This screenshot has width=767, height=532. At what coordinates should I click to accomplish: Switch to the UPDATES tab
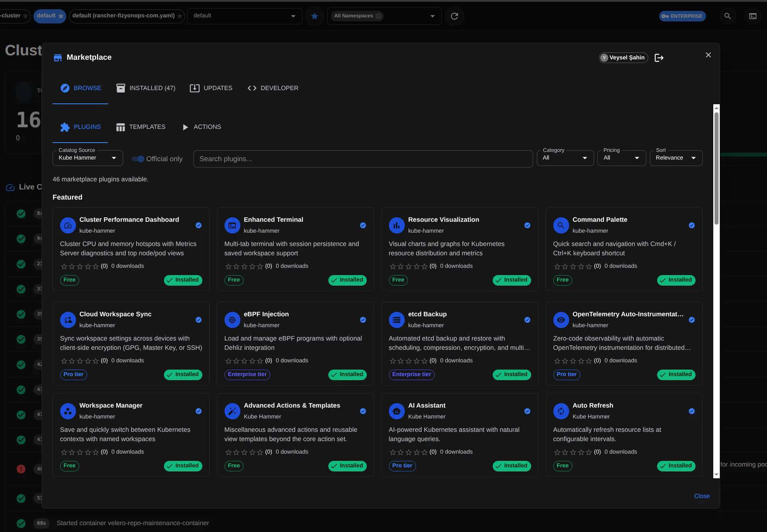point(211,88)
